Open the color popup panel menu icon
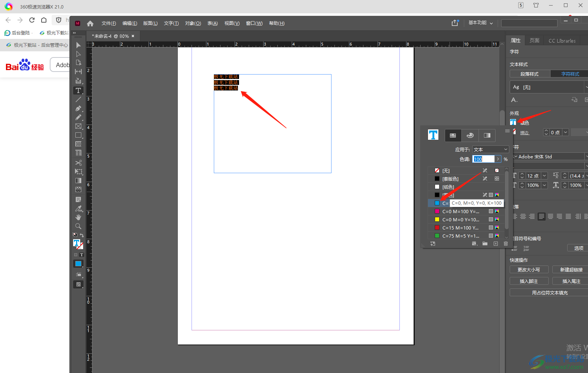The image size is (588, 373). (507, 131)
